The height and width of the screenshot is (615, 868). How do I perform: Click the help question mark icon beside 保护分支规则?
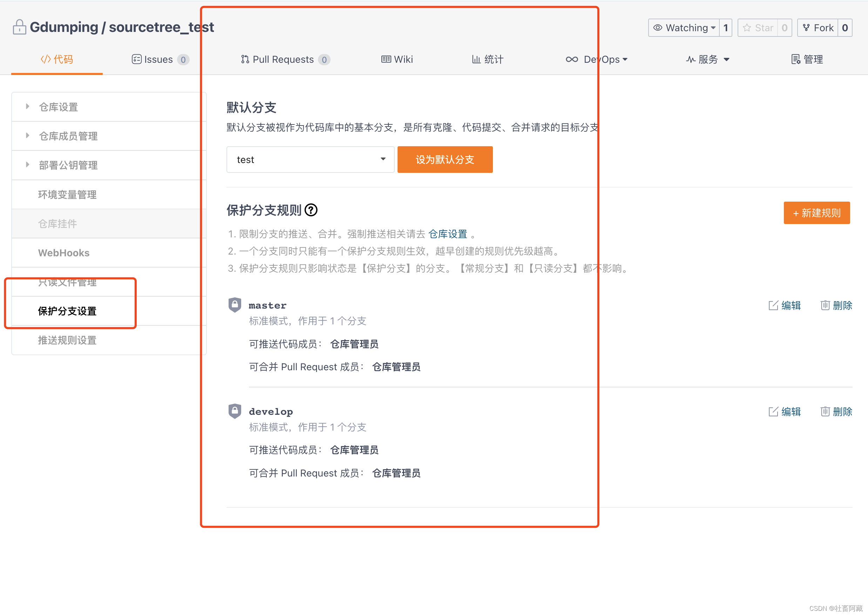click(x=311, y=210)
